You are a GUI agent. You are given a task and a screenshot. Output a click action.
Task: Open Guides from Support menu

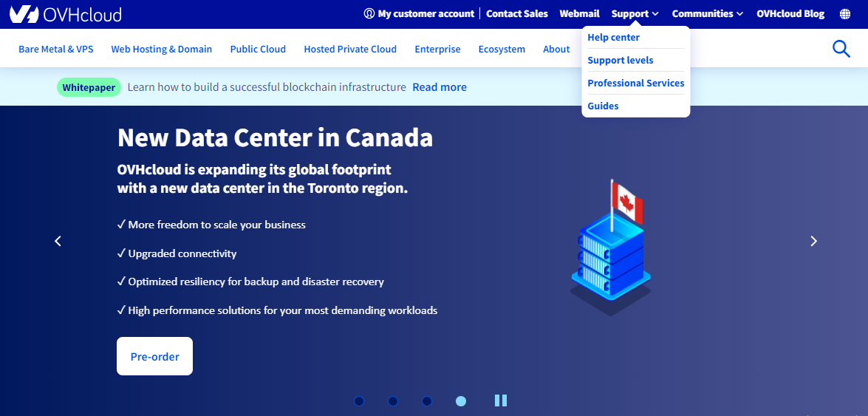[603, 106]
